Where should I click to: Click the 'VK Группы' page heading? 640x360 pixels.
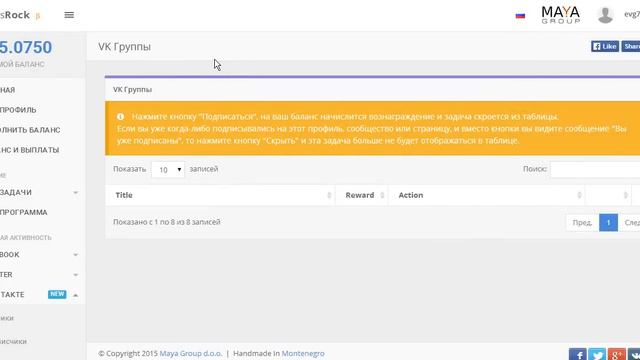coord(124,47)
